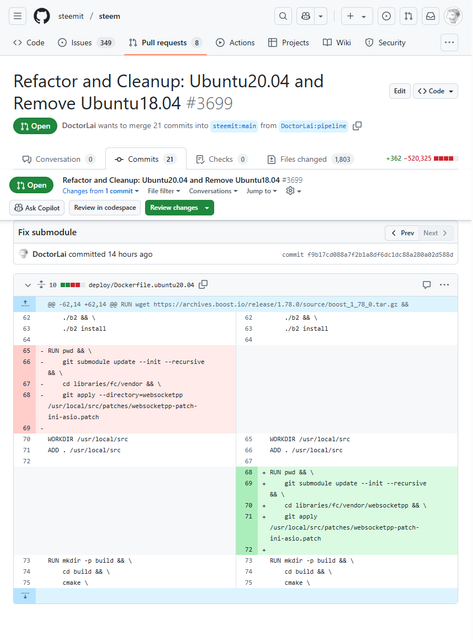Open the issues icon in top bar
The width and height of the screenshot is (473, 640).
(x=386, y=16)
